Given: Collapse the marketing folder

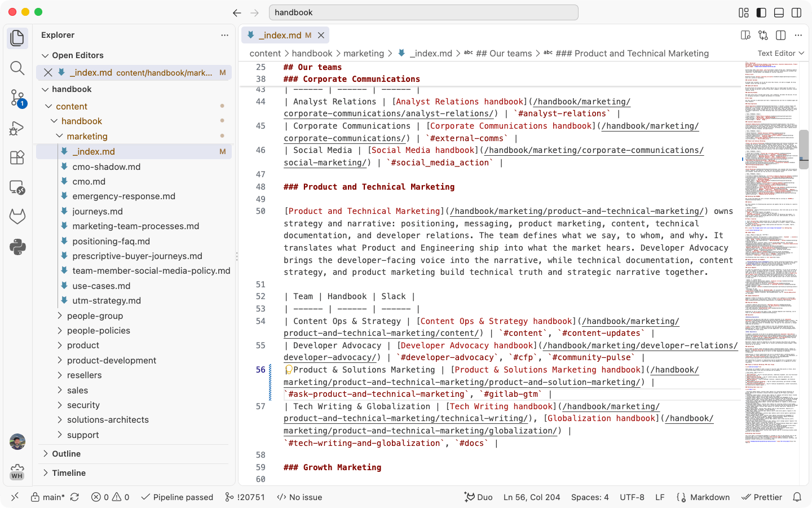Looking at the screenshot, I should point(134,136).
